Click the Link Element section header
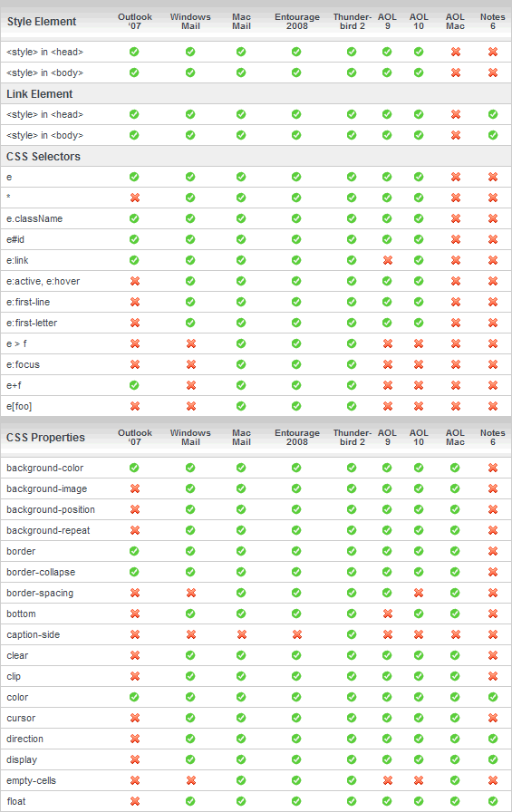This screenshot has height=812, width=512. (39, 94)
